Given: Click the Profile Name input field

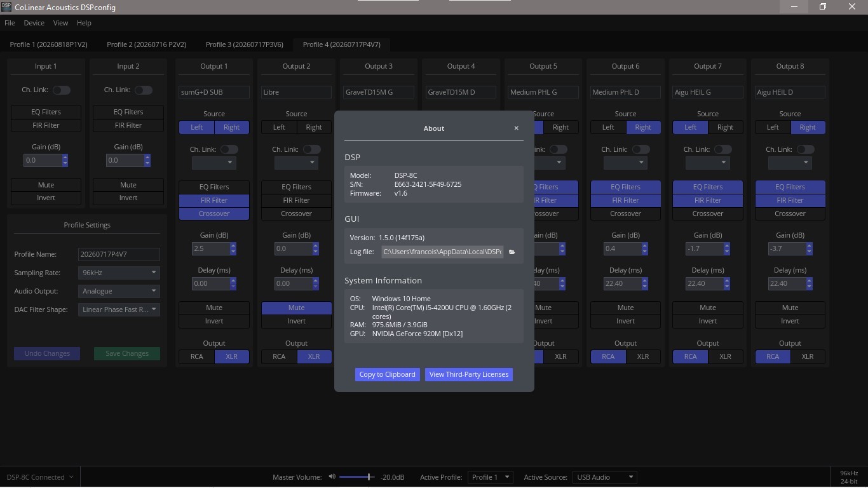Looking at the screenshot, I should coord(119,254).
